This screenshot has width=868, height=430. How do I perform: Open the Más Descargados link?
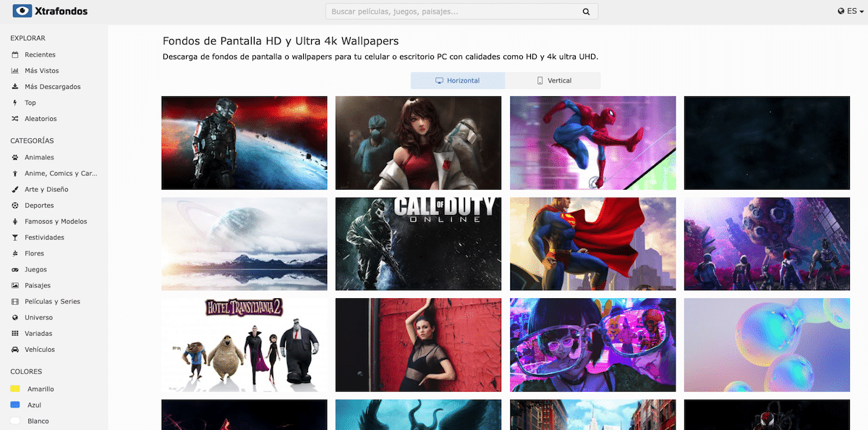(53, 87)
